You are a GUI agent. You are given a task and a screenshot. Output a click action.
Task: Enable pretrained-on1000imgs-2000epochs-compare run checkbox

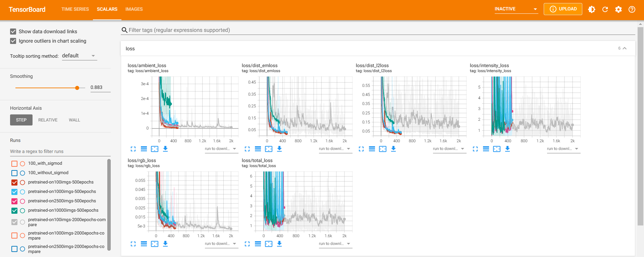click(14, 236)
